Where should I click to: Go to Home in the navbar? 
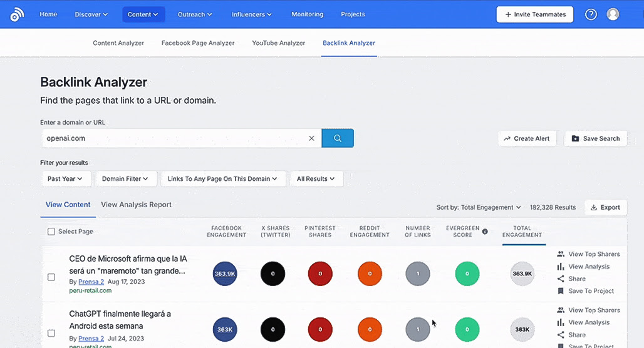pos(48,14)
